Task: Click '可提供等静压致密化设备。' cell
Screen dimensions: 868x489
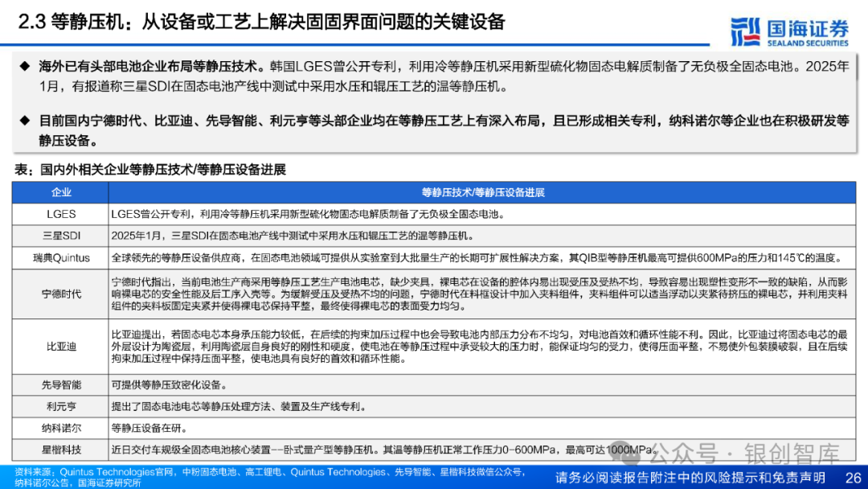Action: point(482,385)
